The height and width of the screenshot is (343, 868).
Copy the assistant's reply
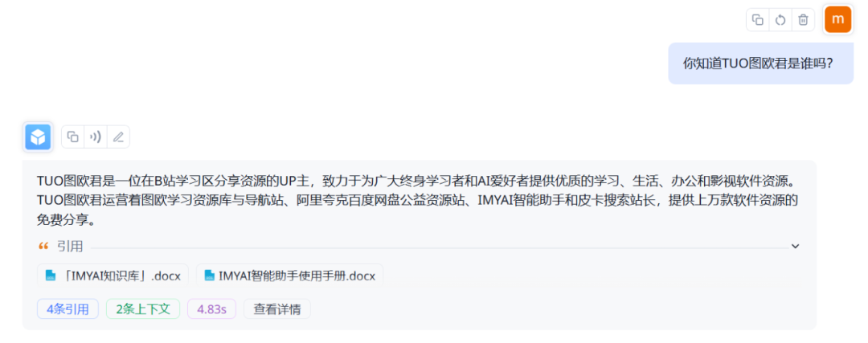tap(72, 137)
